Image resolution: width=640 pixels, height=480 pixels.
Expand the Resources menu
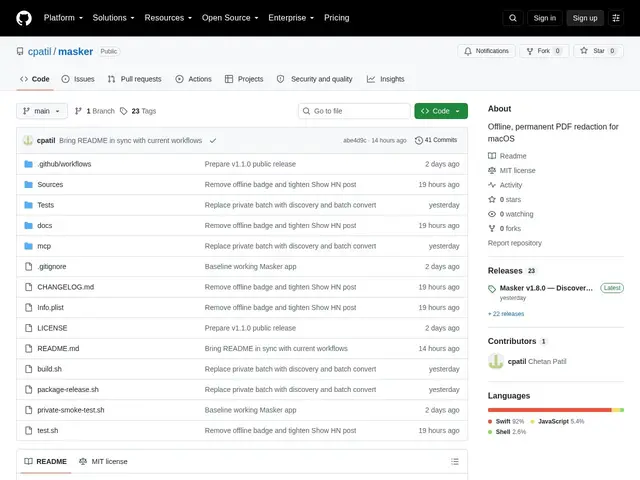coord(168,18)
